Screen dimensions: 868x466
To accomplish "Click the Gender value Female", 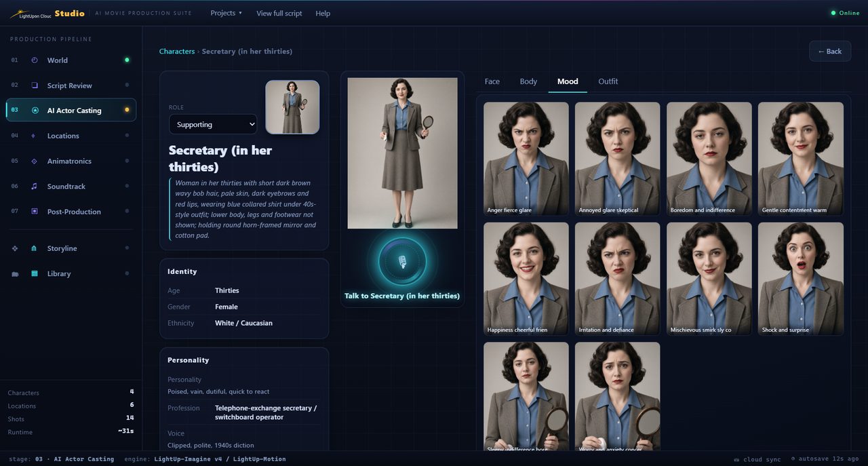I will [226, 307].
